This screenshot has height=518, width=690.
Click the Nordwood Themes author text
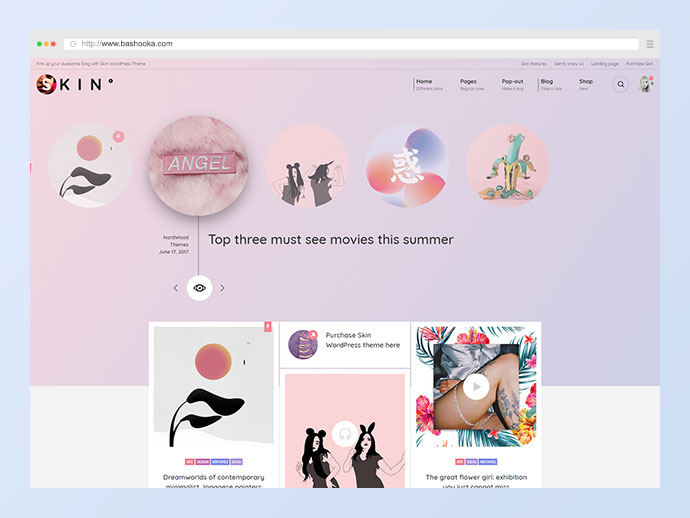(176, 241)
